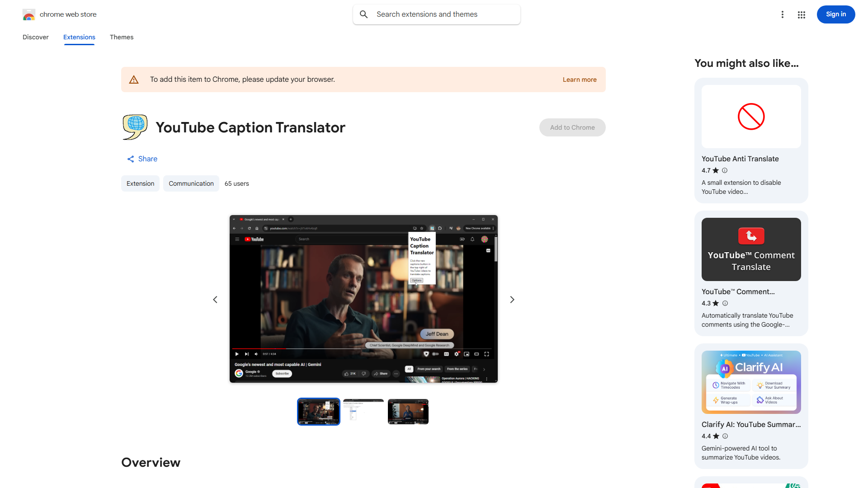Click the warning icon in the update banner
This screenshot has width=868, height=488.
pos(134,79)
